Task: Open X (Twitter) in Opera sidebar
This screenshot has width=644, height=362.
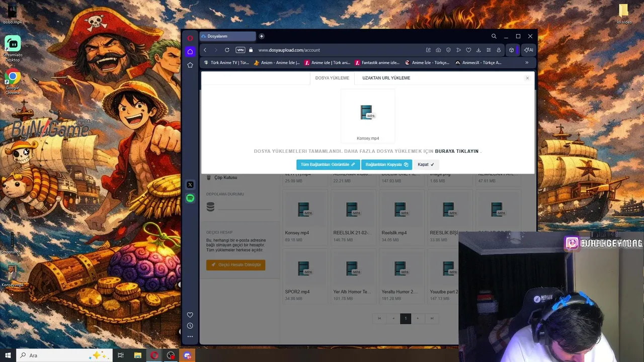Action: 190,185
